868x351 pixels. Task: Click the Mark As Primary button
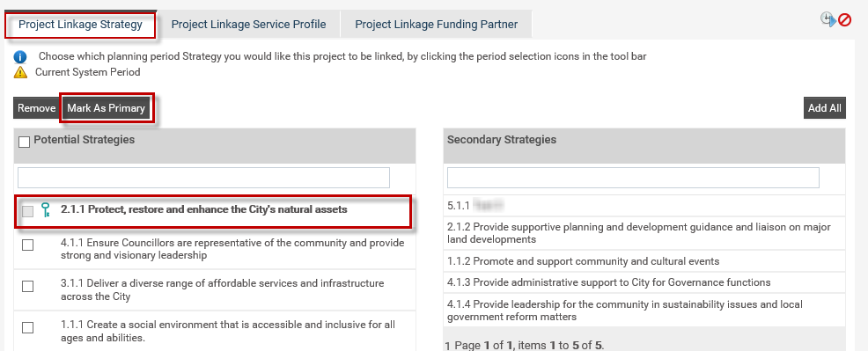click(107, 108)
